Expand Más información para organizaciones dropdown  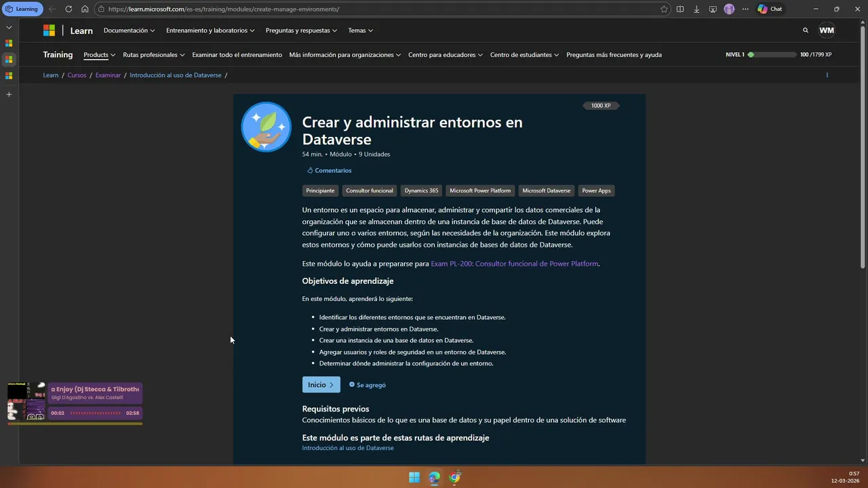(344, 55)
